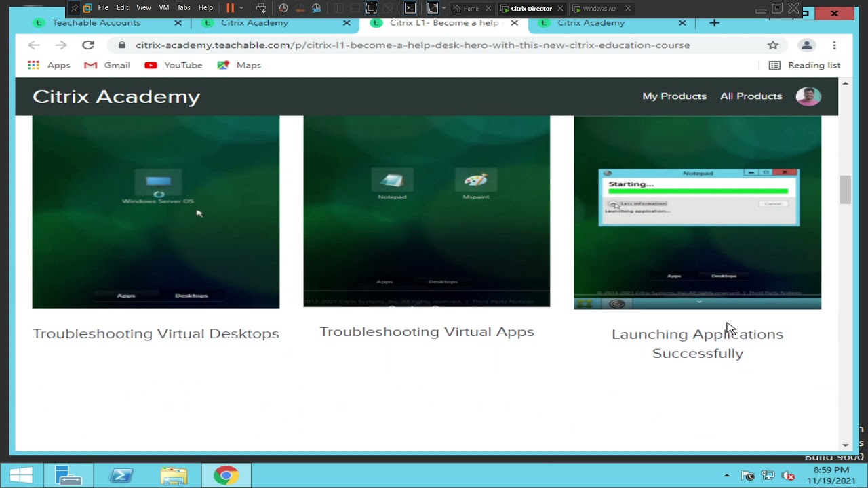Open the Apps bookmarks shortcut
The image size is (868, 488).
[49, 65]
